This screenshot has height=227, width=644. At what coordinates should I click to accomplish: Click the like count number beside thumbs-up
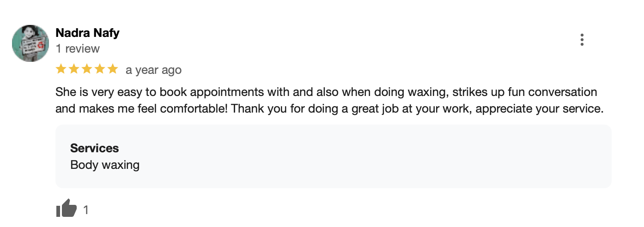[x=85, y=210]
